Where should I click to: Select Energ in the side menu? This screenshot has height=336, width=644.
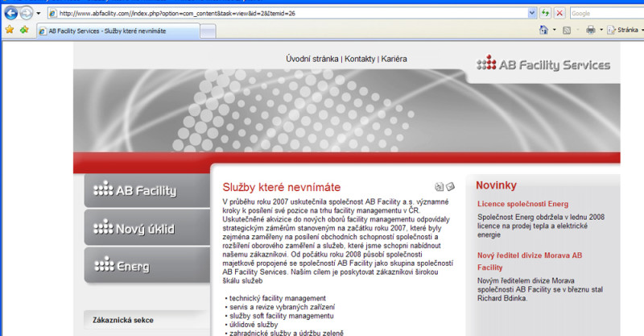pos(147,266)
